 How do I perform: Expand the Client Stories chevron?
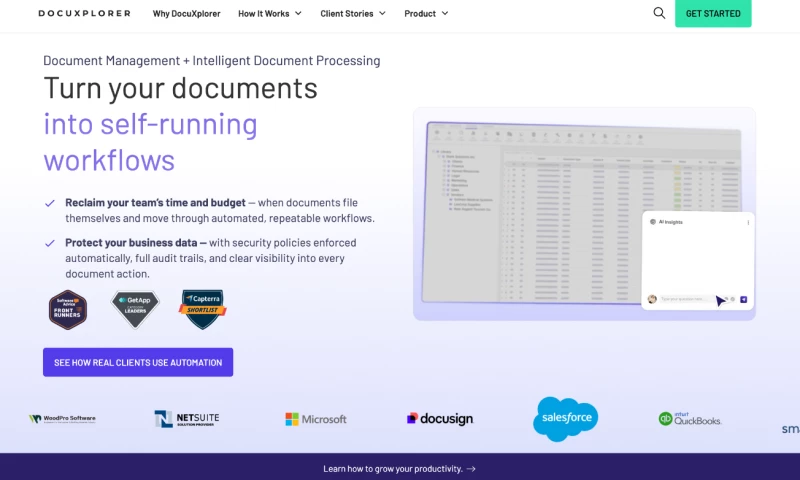(382, 13)
